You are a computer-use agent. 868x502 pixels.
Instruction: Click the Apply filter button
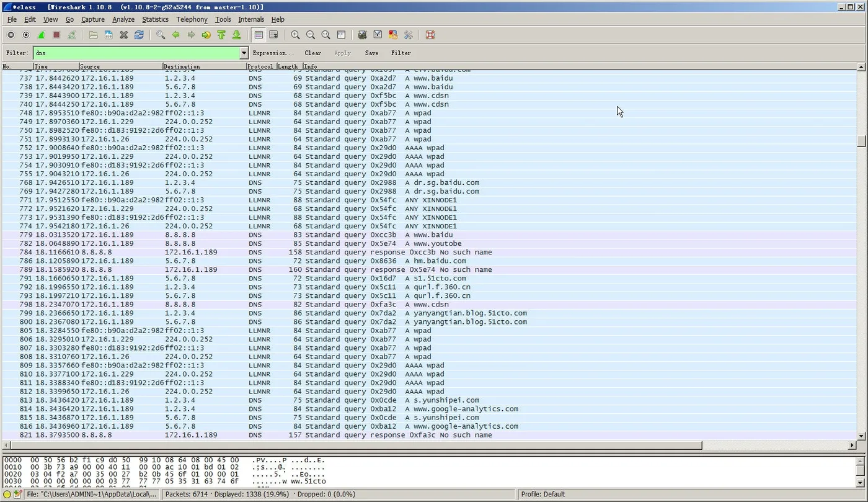coord(342,53)
